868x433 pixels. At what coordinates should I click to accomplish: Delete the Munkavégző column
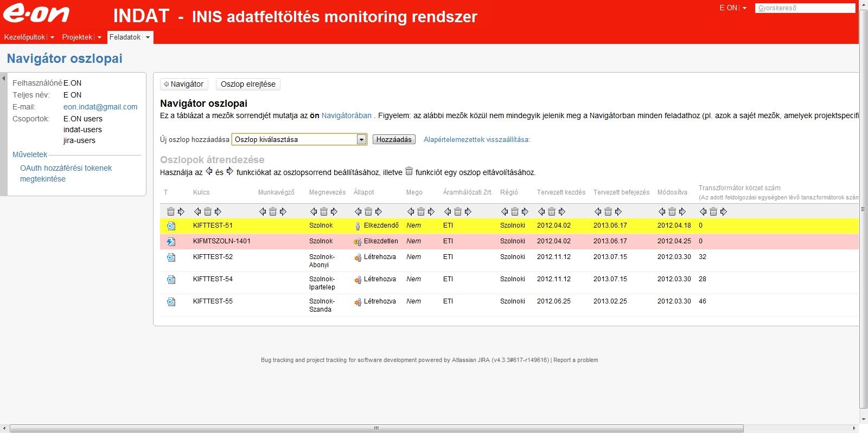tap(273, 211)
